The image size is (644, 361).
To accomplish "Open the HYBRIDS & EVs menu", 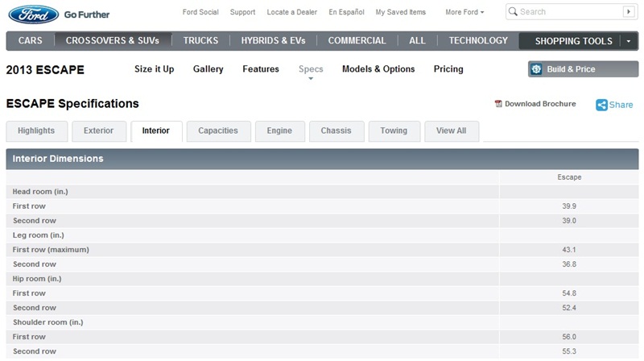I will coord(273,41).
